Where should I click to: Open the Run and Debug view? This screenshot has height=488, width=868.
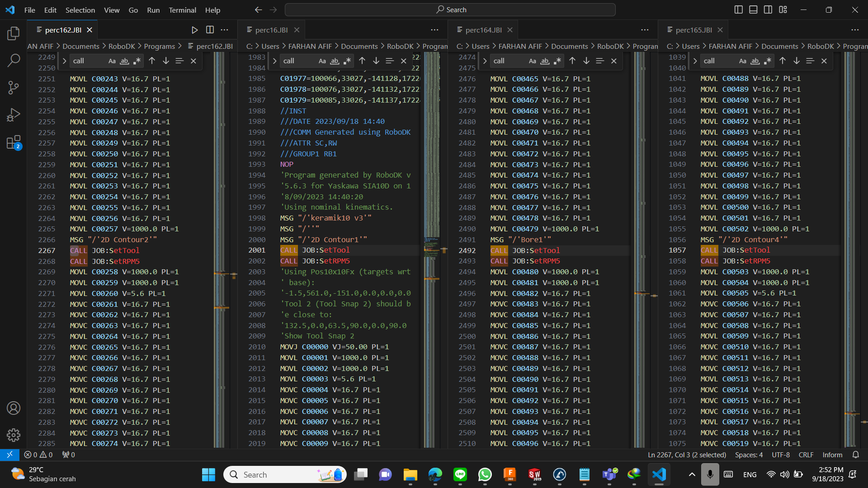[x=14, y=115]
